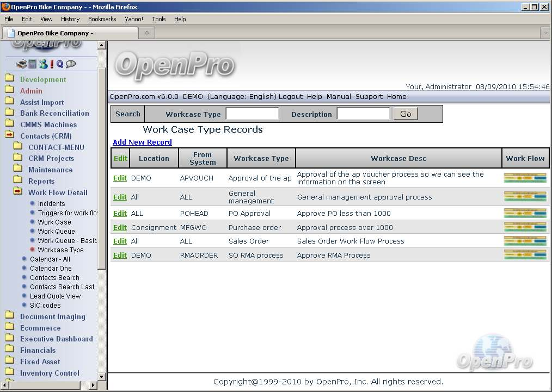Image resolution: width=552 pixels, height=392 pixels.
Task: Collapse the Contacts (CRM) folder
Action: [x=9, y=136]
